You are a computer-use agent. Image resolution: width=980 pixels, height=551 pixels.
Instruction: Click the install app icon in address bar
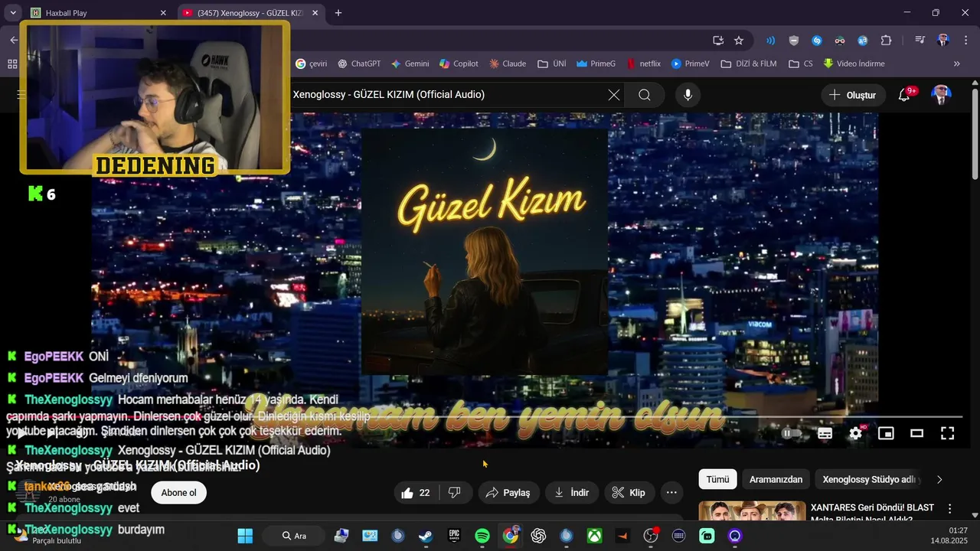(x=717, y=41)
